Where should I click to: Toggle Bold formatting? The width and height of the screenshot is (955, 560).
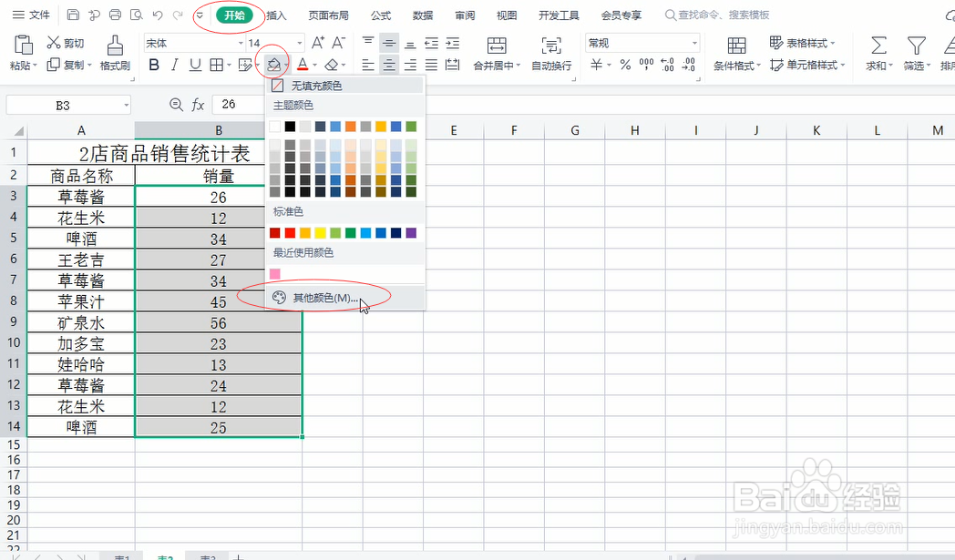pyautogui.click(x=154, y=65)
